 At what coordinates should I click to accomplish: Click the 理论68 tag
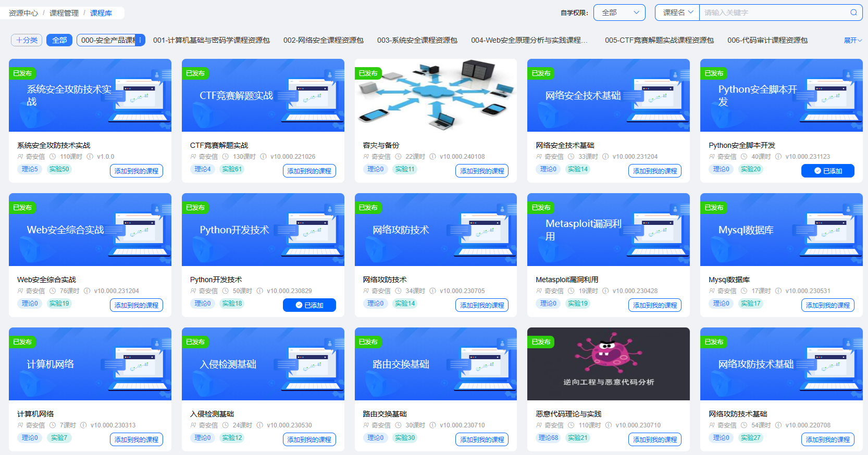point(548,438)
